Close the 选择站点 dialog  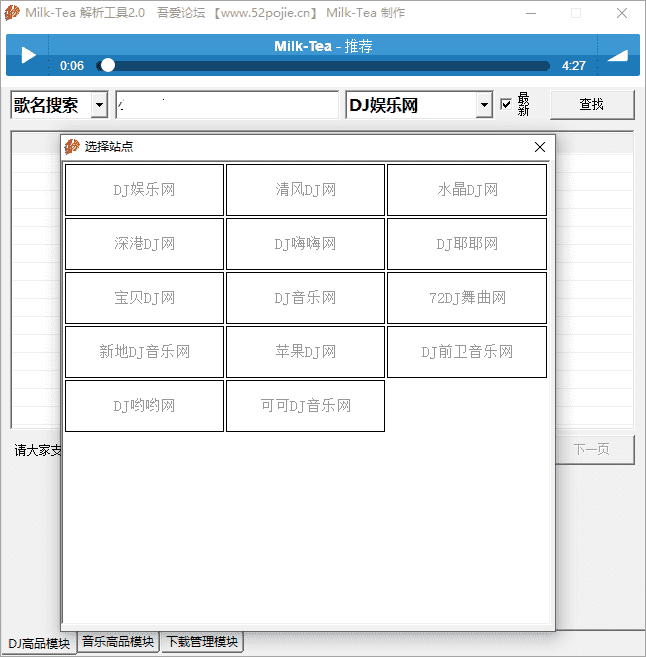[x=540, y=147]
